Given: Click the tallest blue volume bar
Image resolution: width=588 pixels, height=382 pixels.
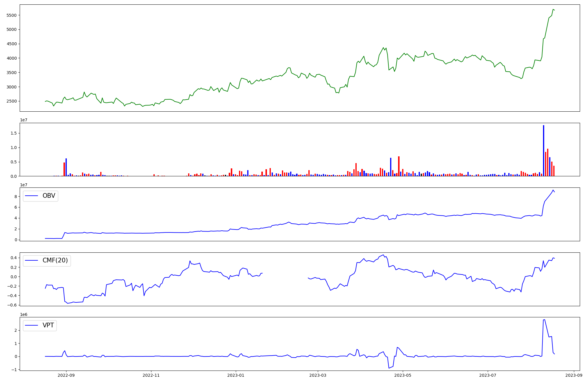Looking at the screenshot, I should pyautogui.click(x=543, y=150).
